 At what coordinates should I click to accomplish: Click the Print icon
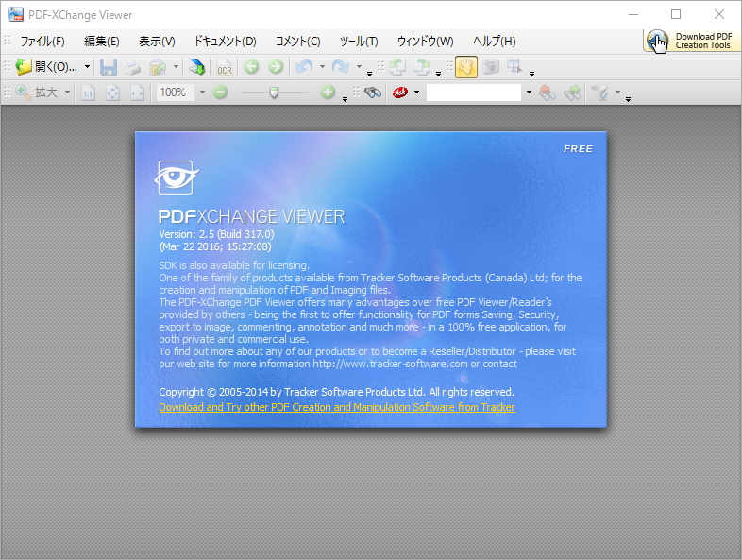click(132, 67)
